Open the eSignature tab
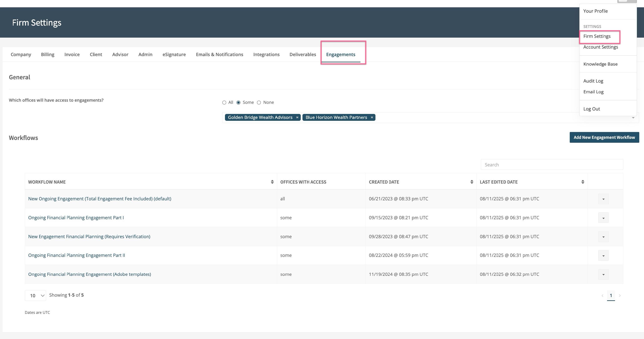The image size is (644, 339). point(174,55)
